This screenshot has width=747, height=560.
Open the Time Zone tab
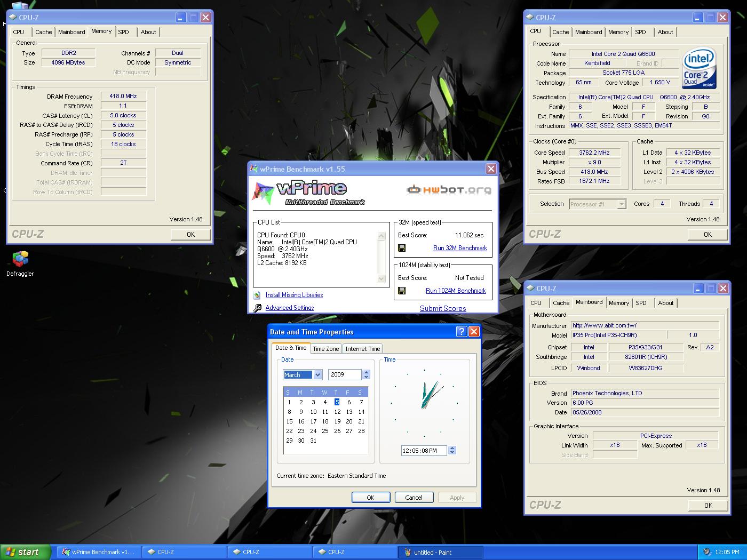(325, 349)
